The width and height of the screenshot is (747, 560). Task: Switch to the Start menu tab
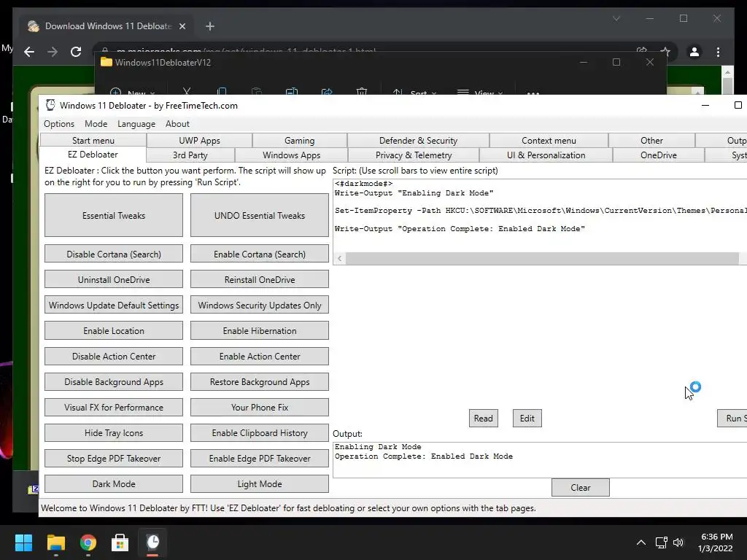coord(93,141)
